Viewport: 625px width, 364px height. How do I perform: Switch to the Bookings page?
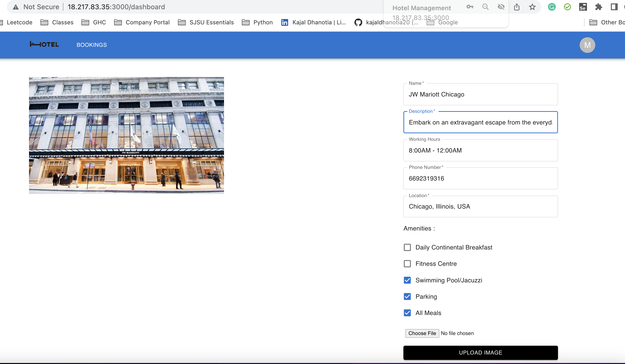91,45
